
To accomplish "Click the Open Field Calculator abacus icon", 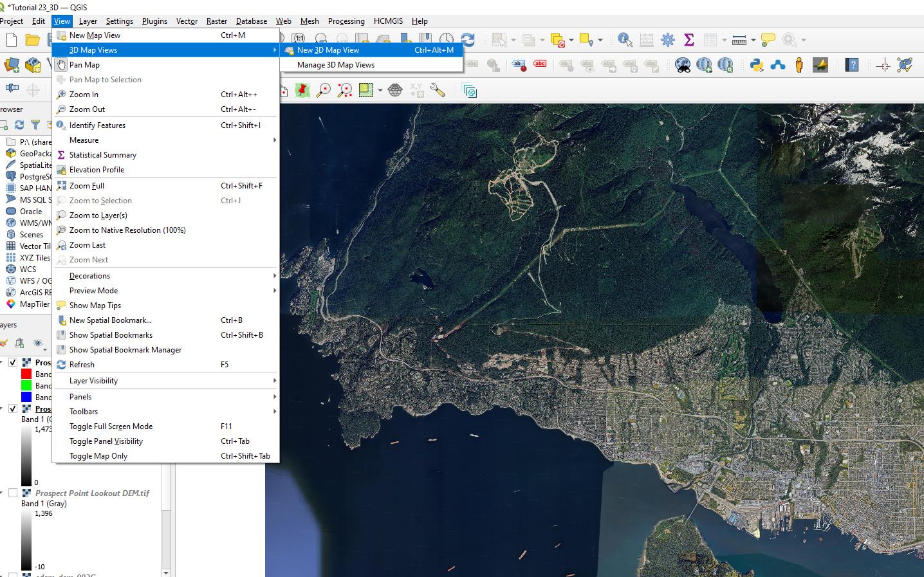I will (x=647, y=40).
